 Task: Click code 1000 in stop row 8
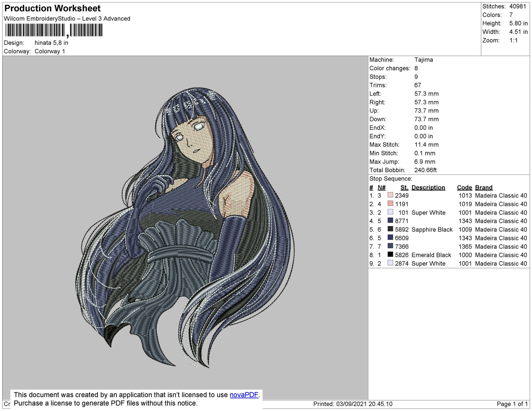point(465,255)
